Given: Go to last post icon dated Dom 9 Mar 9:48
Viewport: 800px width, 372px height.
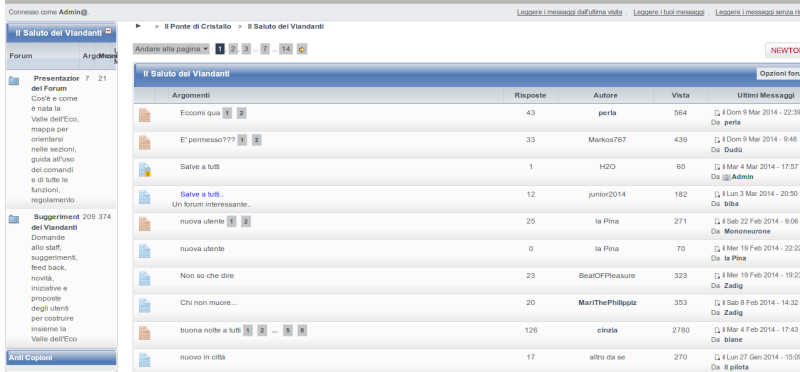Looking at the screenshot, I should pos(717,140).
